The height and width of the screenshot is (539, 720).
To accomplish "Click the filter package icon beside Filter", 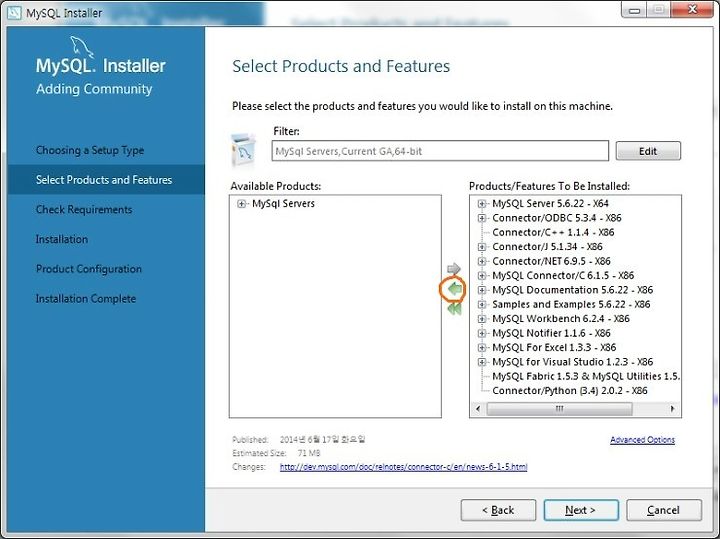I will point(243,150).
